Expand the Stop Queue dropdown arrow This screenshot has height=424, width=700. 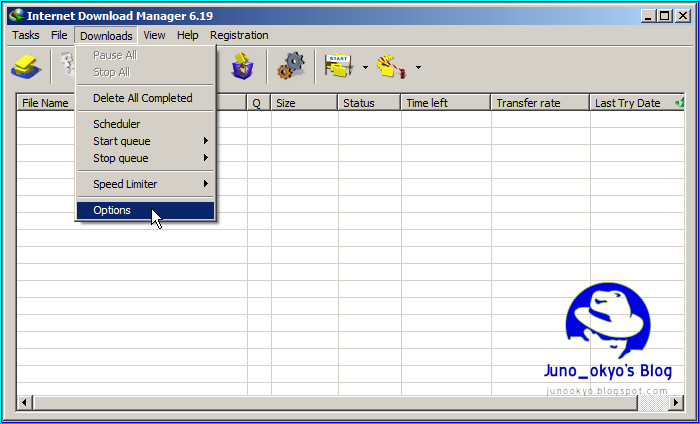pyautogui.click(x=418, y=67)
